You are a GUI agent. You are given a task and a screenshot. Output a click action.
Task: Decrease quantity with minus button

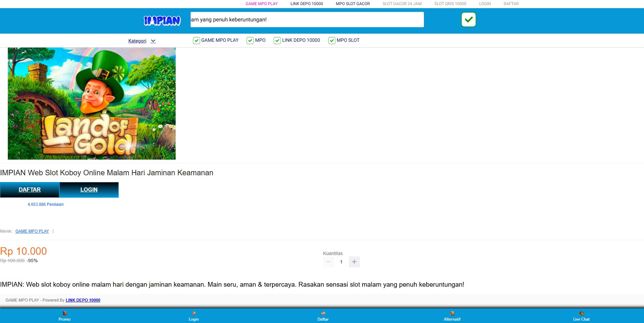point(328,262)
